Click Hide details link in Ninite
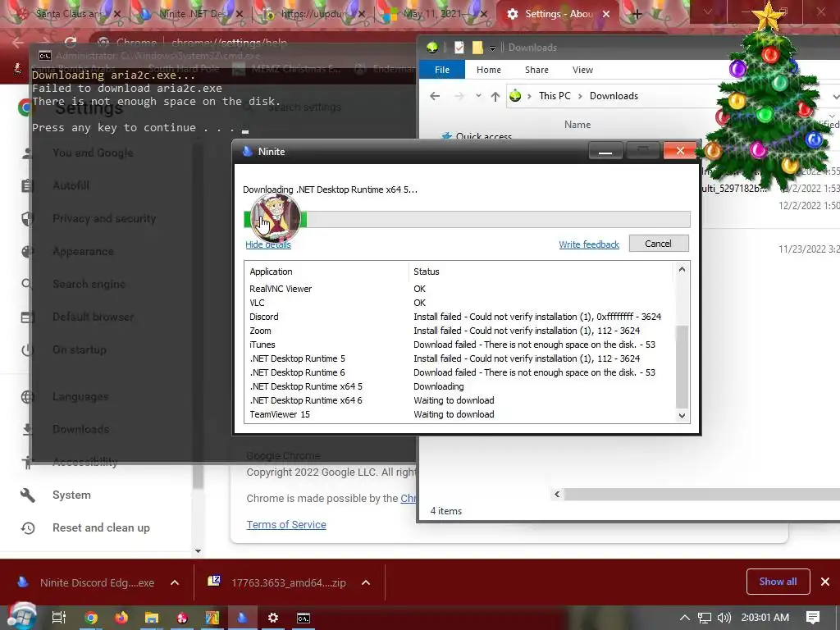Image resolution: width=840 pixels, height=630 pixels. tap(268, 244)
